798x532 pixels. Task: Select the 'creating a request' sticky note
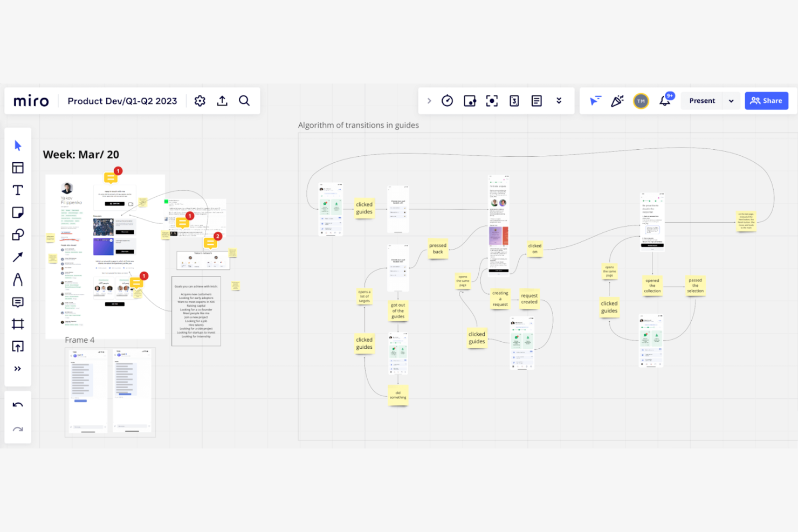point(500,299)
